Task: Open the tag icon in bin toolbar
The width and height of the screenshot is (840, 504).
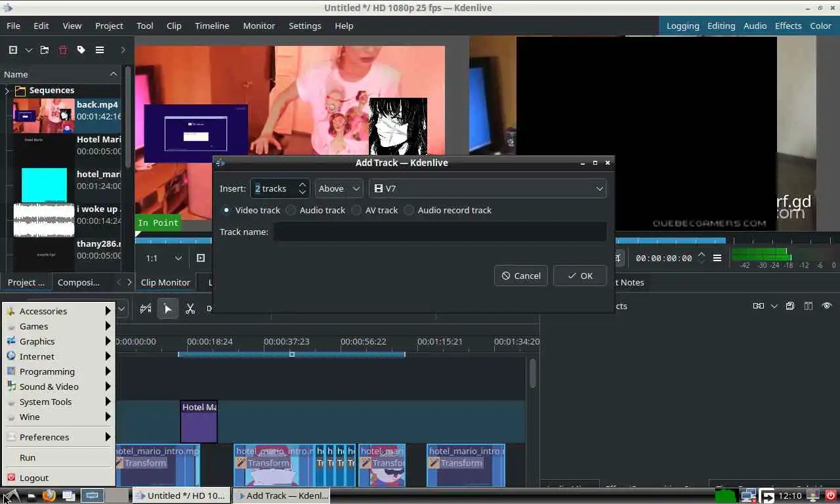Action: (81, 50)
